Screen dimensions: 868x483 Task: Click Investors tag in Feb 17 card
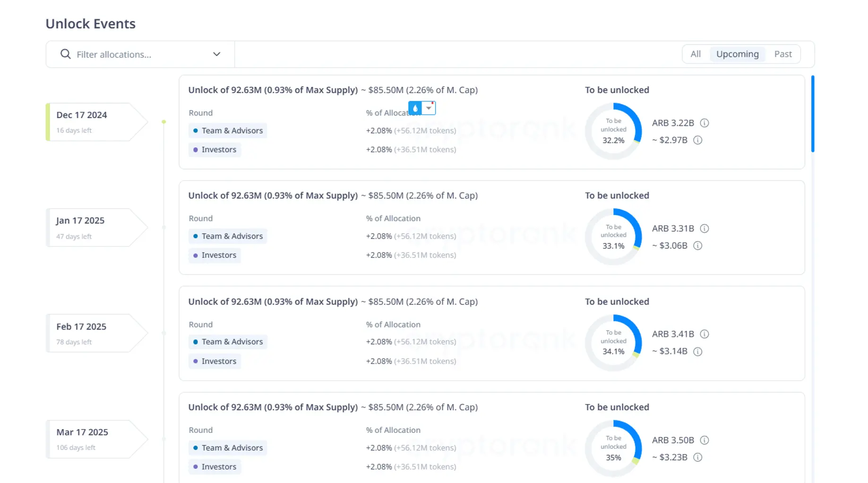pos(215,361)
